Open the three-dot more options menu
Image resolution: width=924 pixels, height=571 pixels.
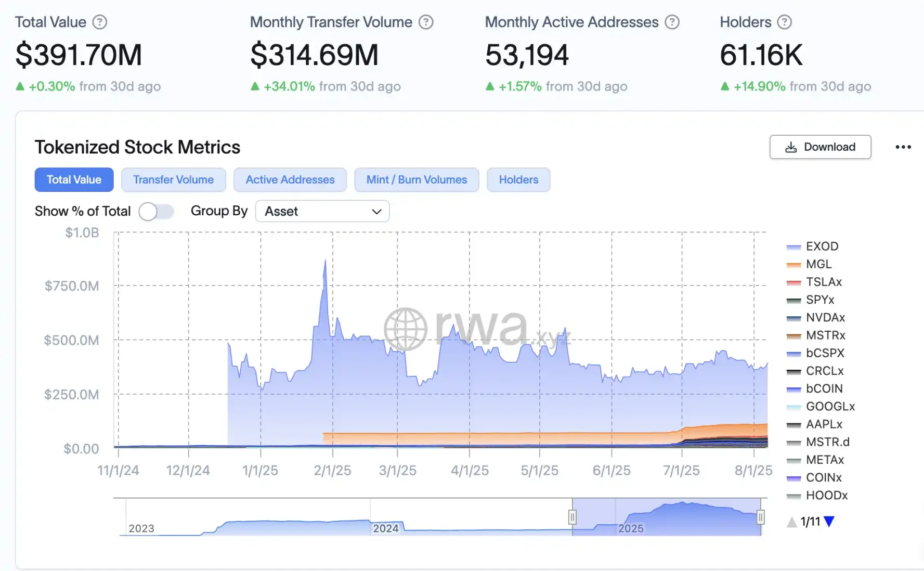(903, 147)
